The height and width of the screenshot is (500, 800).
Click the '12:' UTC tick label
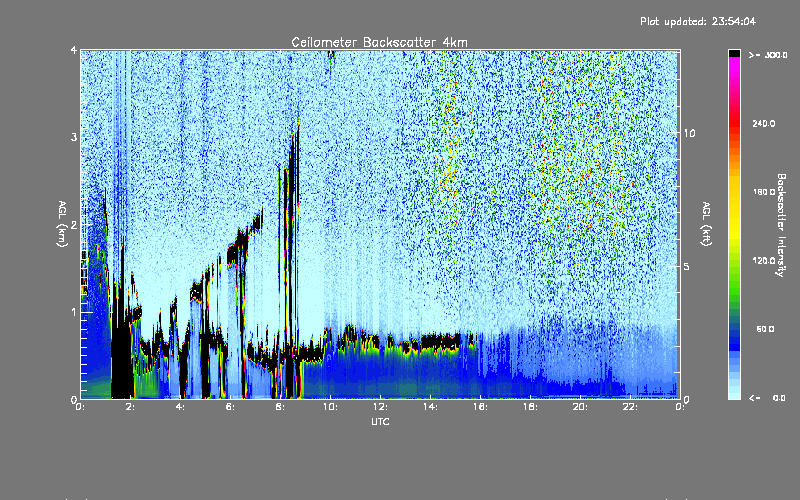(x=380, y=407)
